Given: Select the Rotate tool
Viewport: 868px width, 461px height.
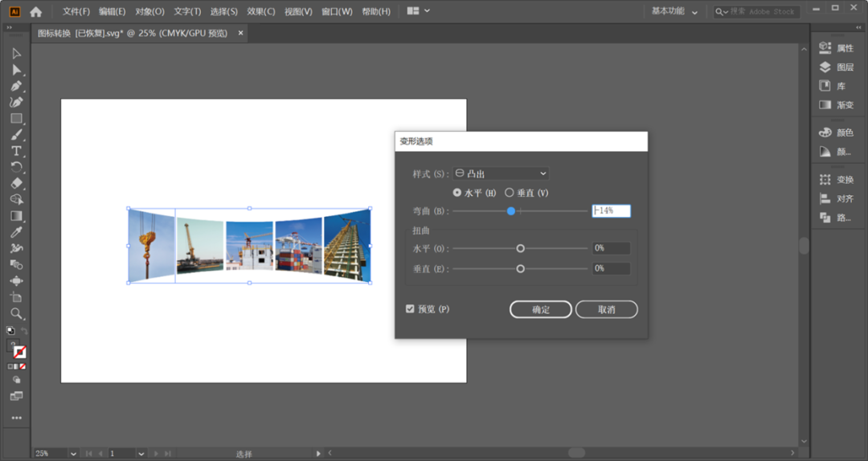Looking at the screenshot, I should click(x=16, y=166).
